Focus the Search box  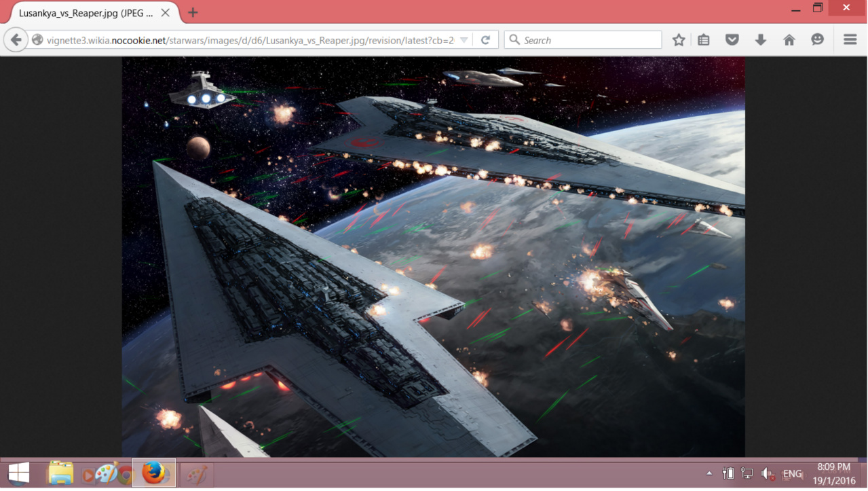pos(584,40)
